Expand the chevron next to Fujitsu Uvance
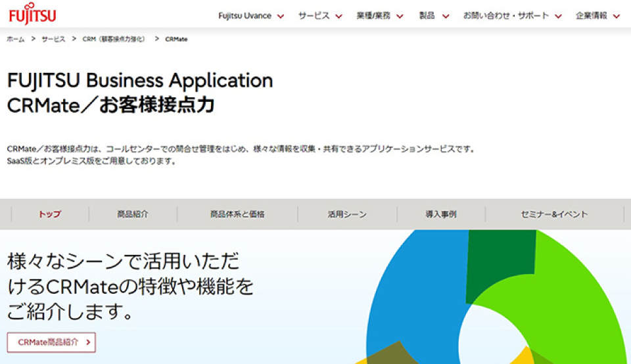The height and width of the screenshot is (364, 631). point(281,16)
